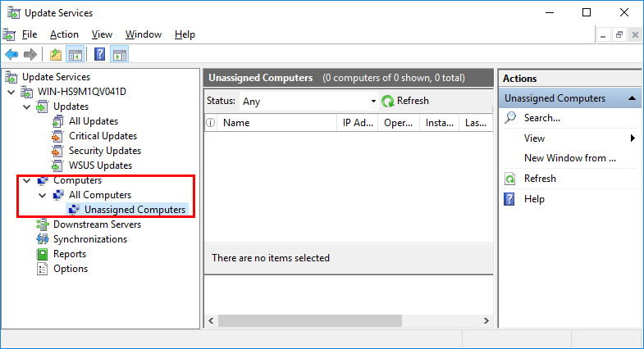Screen dimensions: 644x349
Task: Click the green Refresh icon beside Status
Action: (387, 101)
